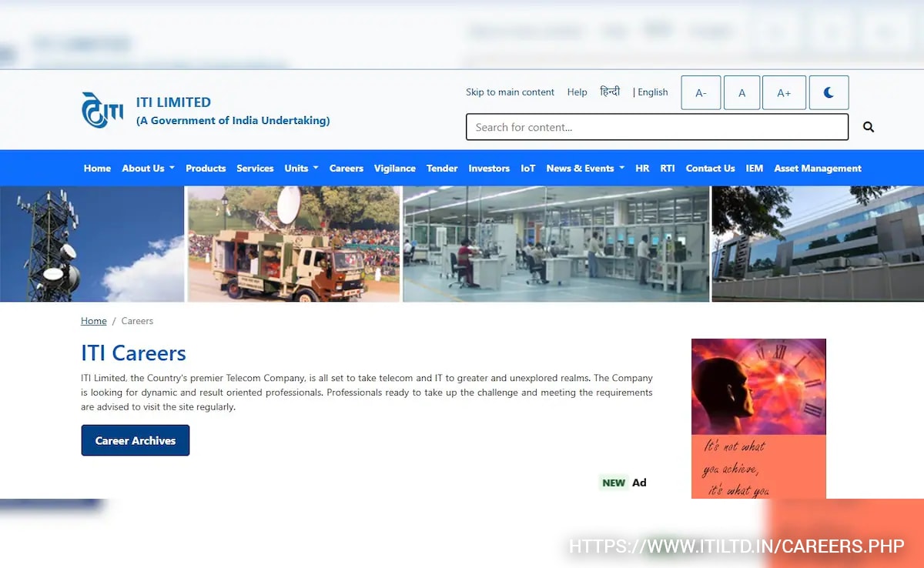Click the motivational clock poster image
This screenshot has height=568, width=924.
[x=758, y=418]
